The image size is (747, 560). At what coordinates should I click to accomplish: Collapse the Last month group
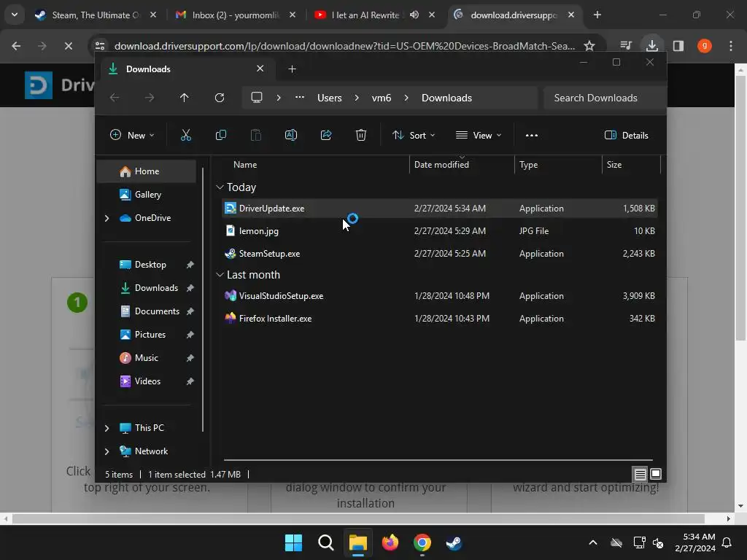(220, 275)
